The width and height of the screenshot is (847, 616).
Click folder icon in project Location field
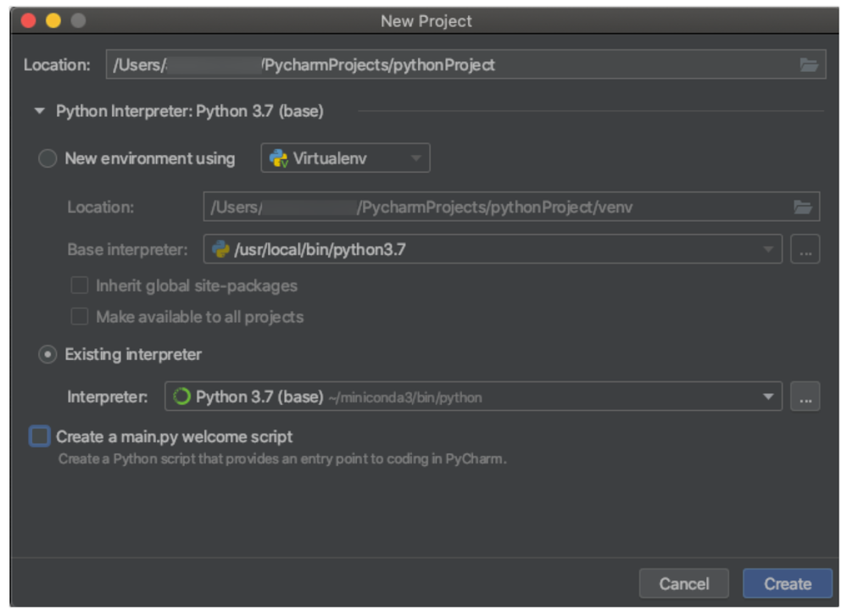click(x=808, y=65)
